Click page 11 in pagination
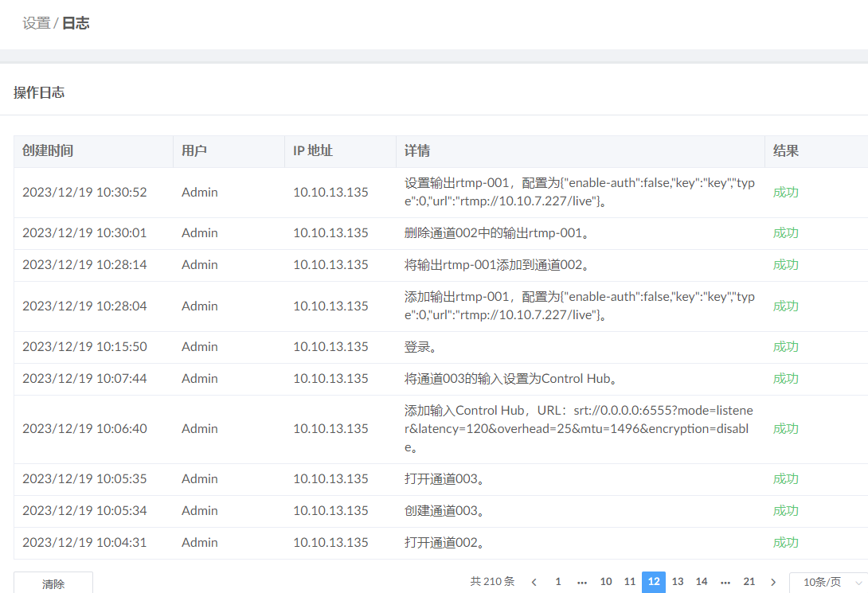 [x=630, y=582]
